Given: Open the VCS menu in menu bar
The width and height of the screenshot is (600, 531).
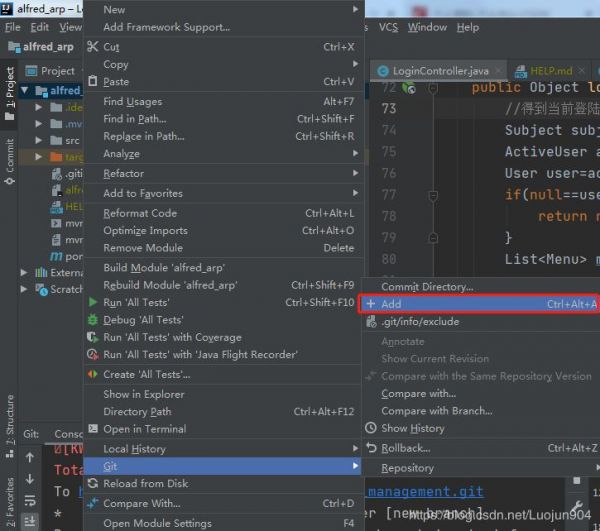Looking at the screenshot, I should [x=388, y=27].
